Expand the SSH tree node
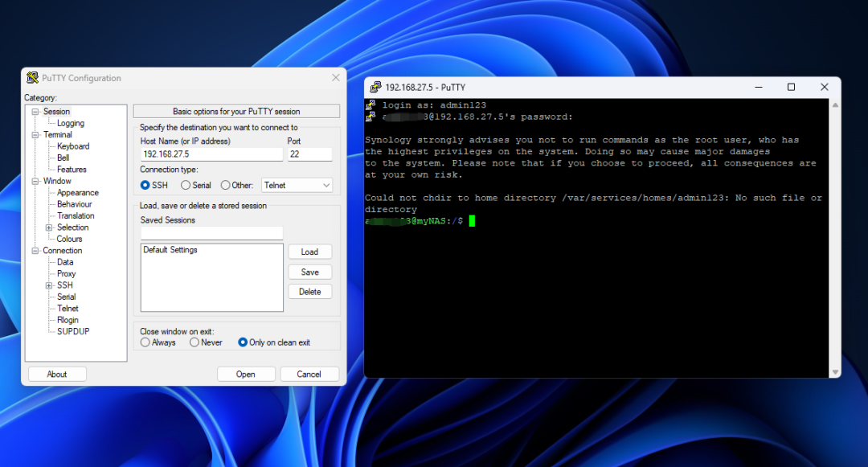 pos(49,285)
